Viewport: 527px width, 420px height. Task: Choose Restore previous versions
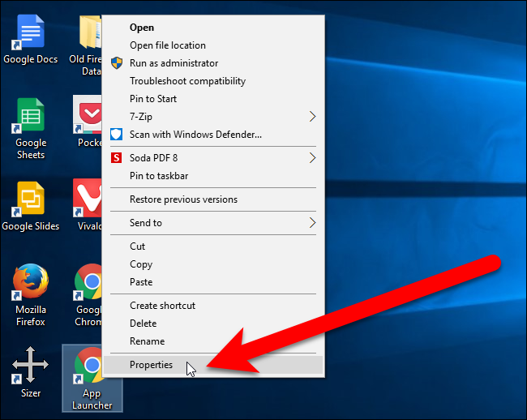pyautogui.click(x=213, y=199)
